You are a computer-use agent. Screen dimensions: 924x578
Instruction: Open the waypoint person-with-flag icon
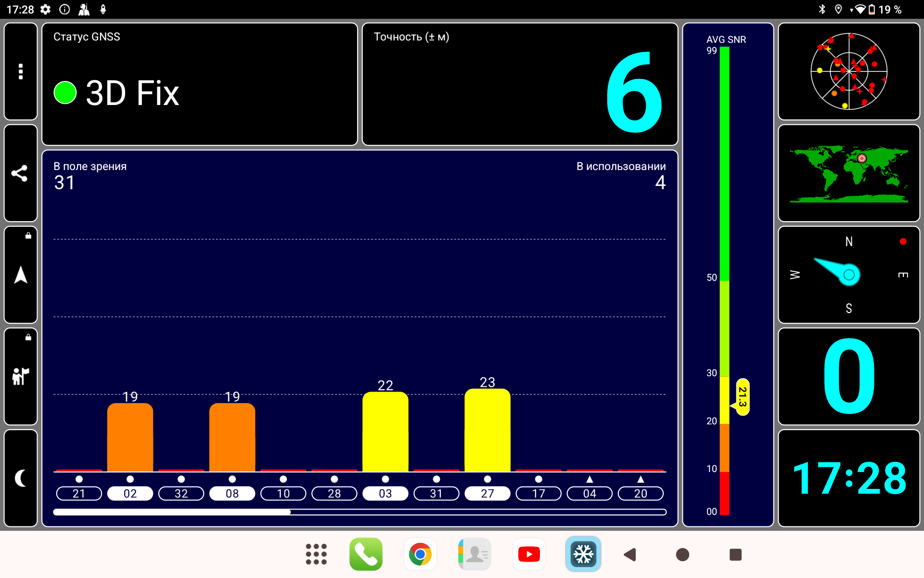click(x=21, y=377)
